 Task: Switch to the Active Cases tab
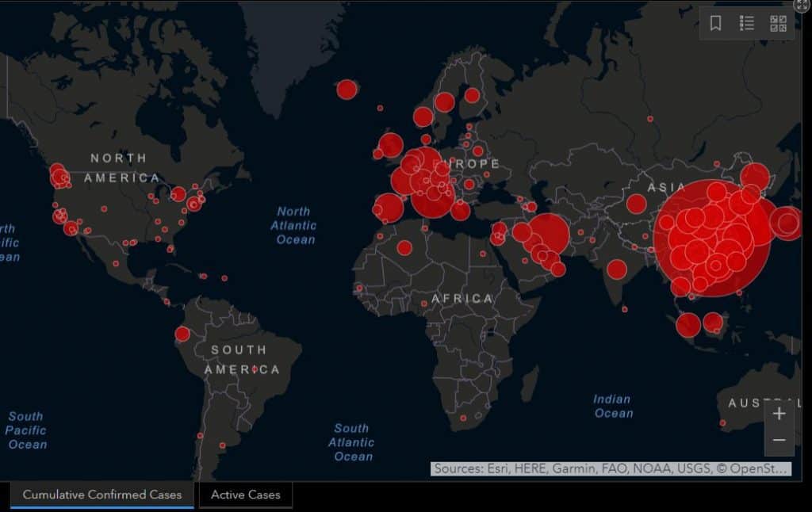[246, 495]
